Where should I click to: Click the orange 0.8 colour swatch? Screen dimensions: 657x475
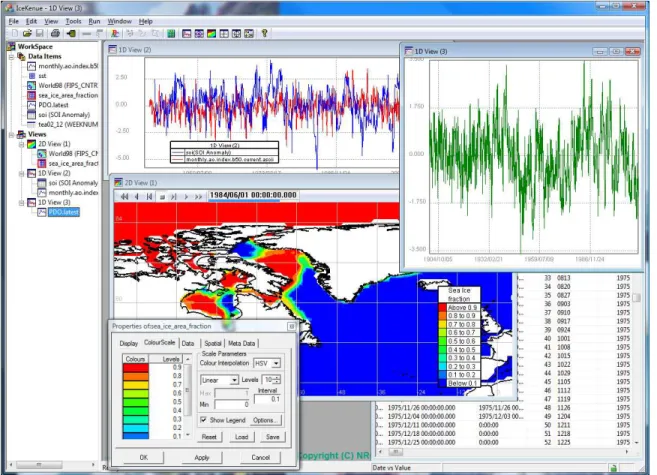pyautogui.click(x=136, y=377)
